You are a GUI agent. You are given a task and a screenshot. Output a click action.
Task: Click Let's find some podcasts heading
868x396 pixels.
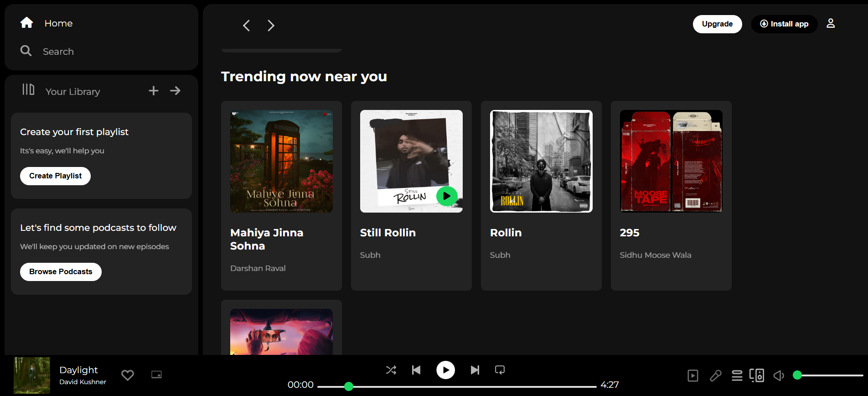98,228
